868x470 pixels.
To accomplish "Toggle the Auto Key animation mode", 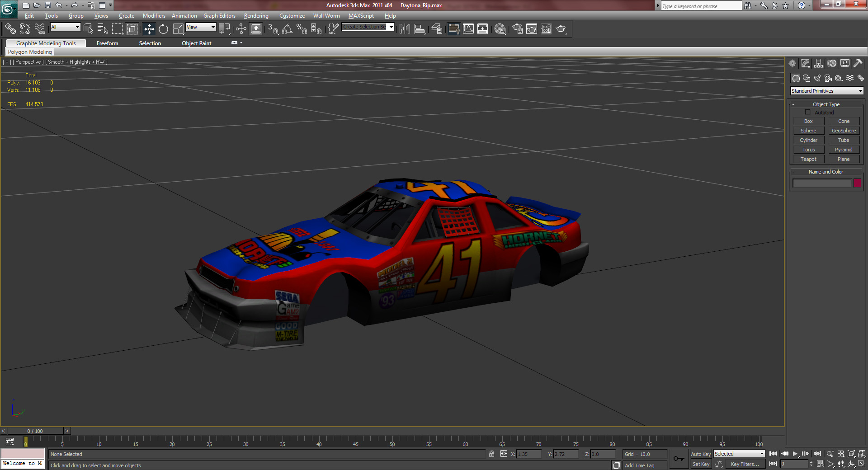I will point(701,454).
